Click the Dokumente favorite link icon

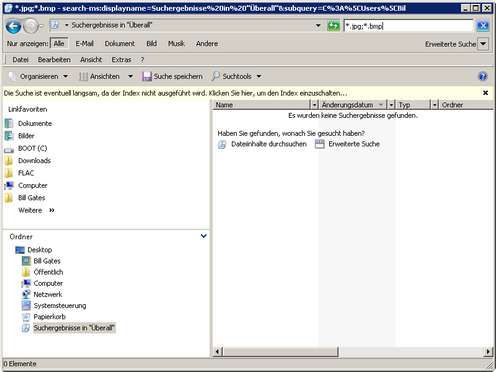(x=9, y=123)
